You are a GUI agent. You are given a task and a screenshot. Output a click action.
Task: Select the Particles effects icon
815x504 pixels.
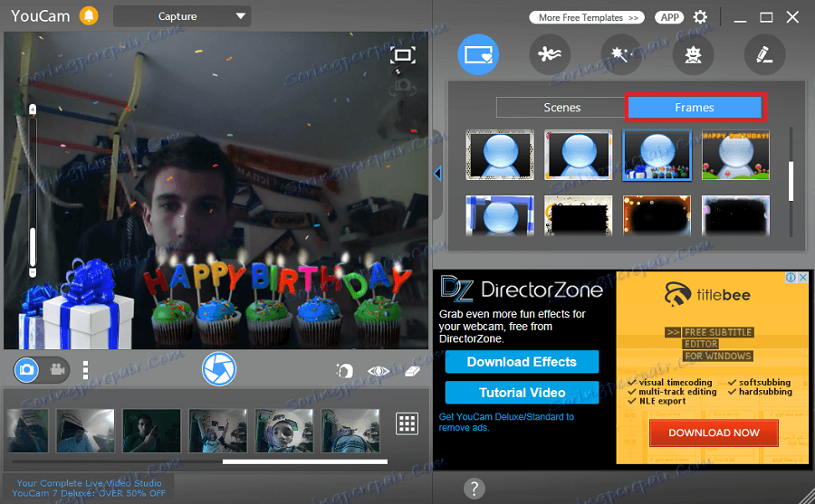[550, 54]
